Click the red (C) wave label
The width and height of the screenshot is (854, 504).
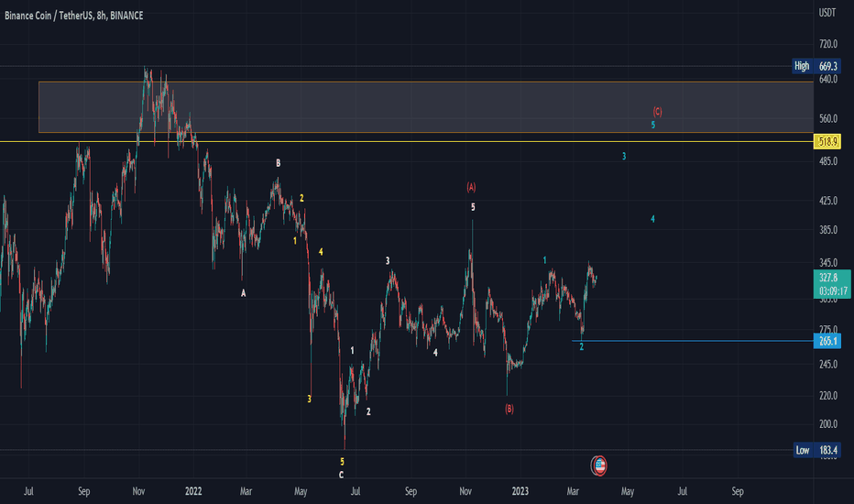click(x=657, y=112)
